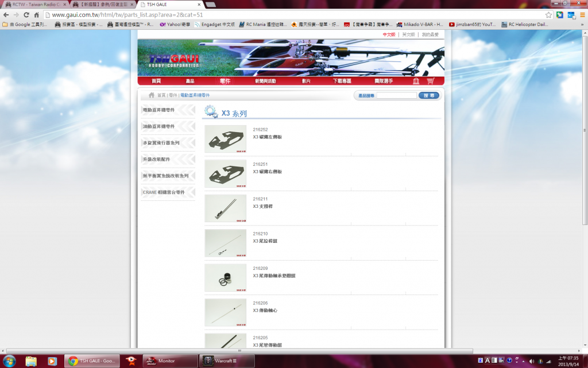Open thumbnail for part 216252
Image resolution: width=588 pixels, height=368 pixels.
tap(225, 139)
